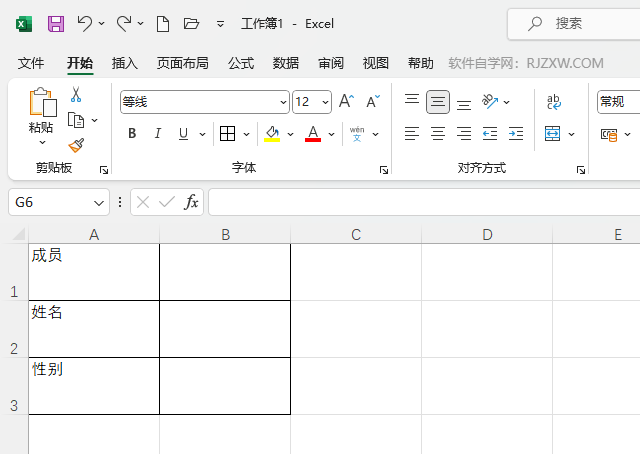The width and height of the screenshot is (640, 454).
Task: Open the font name 等线 combo box
Action: pos(205,102)
